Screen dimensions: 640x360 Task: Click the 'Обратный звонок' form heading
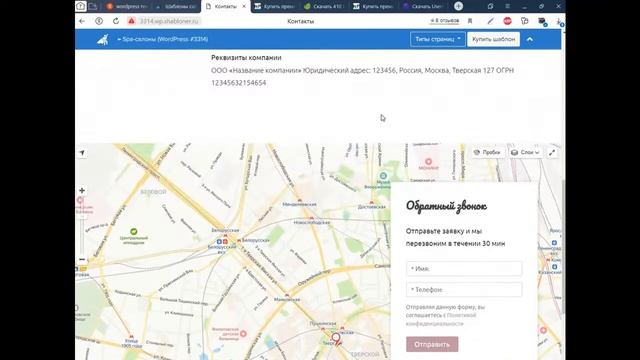pos(446,206)
